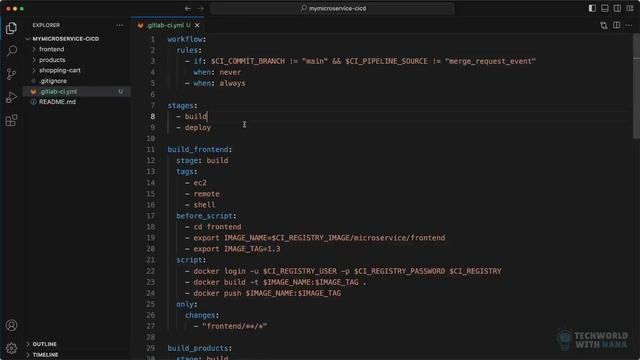Split the editor to the right
Image resolution: width=640 pixels, height=360 pixels.
[616, 25]
